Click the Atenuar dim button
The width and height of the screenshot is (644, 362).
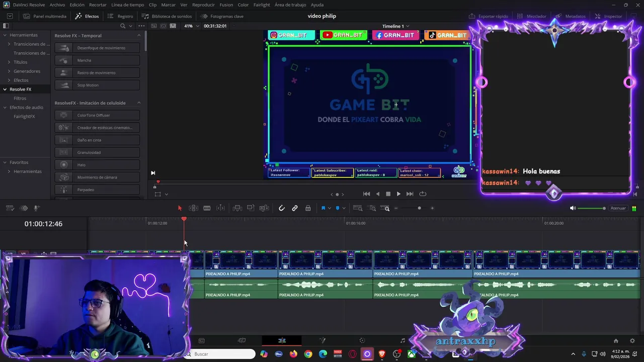618,208
